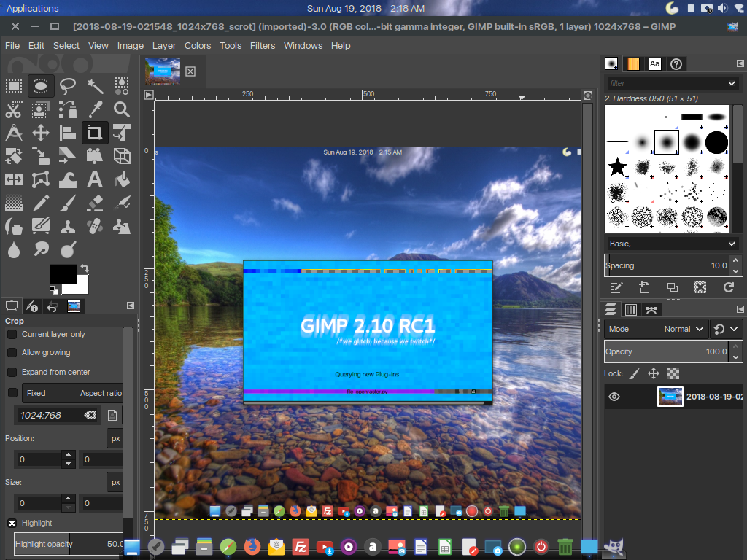Switch to the Patterns tab
The height and width of the screenshot is (560, 747).
click(x=633, y=64)
